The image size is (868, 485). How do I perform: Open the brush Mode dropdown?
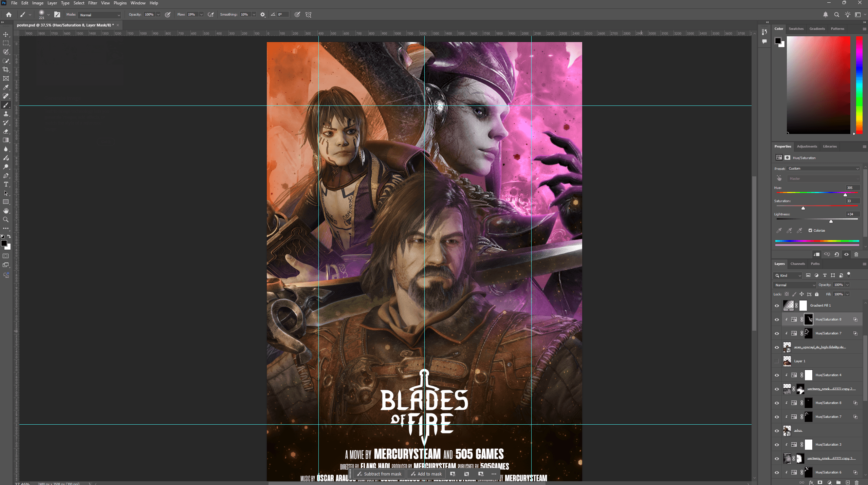point(100,15)
